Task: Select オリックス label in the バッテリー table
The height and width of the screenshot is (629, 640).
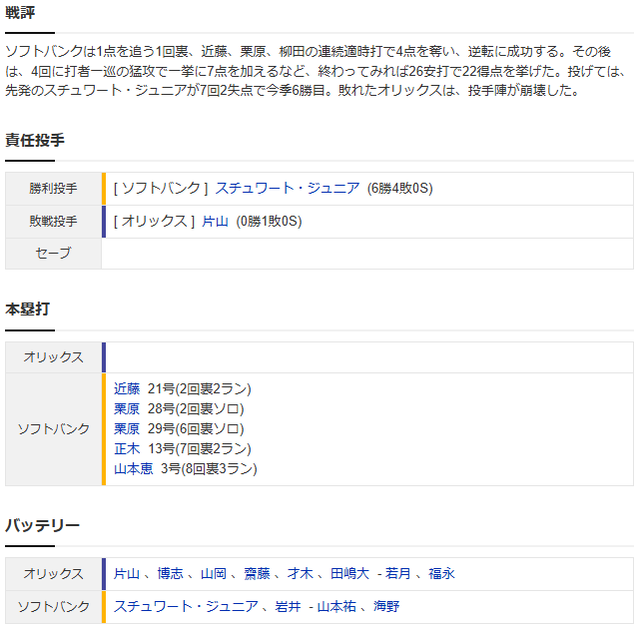Action: click(x=53, y=573)
